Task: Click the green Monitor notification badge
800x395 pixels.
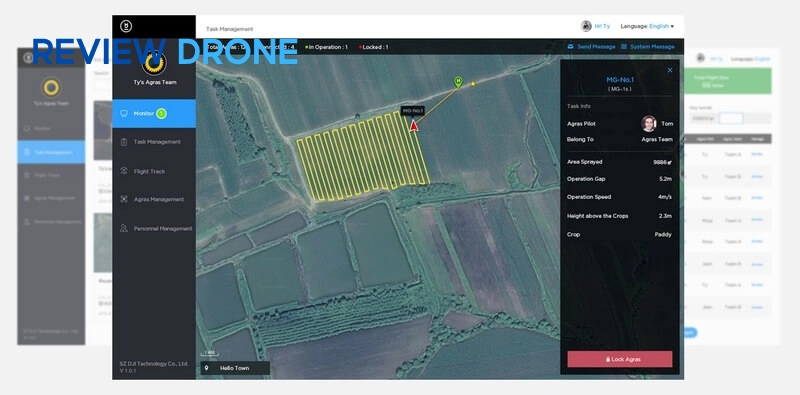Action: pyautogui.click(x=161, y=113)
